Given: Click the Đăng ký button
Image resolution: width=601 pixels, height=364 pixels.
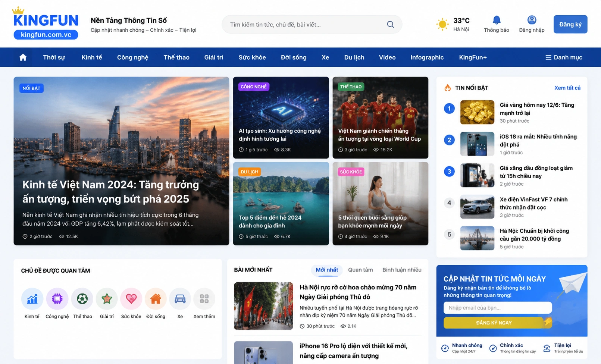Looking at the screenshot, I should click(x=570, y=24).
